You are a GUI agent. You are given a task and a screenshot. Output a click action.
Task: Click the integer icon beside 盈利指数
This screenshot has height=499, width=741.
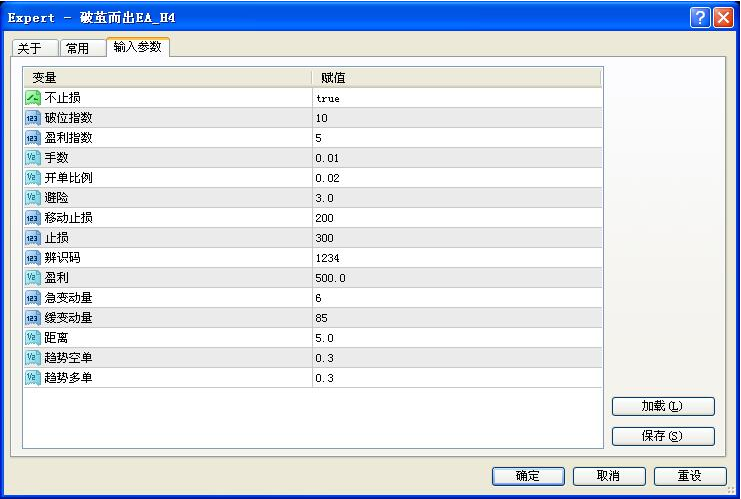click(x=33, y=138)
